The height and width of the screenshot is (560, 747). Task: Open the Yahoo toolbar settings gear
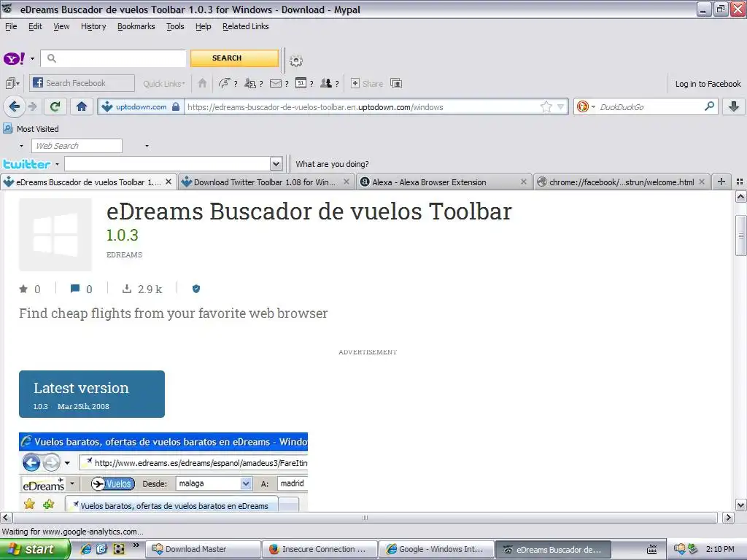pos(296,61)
